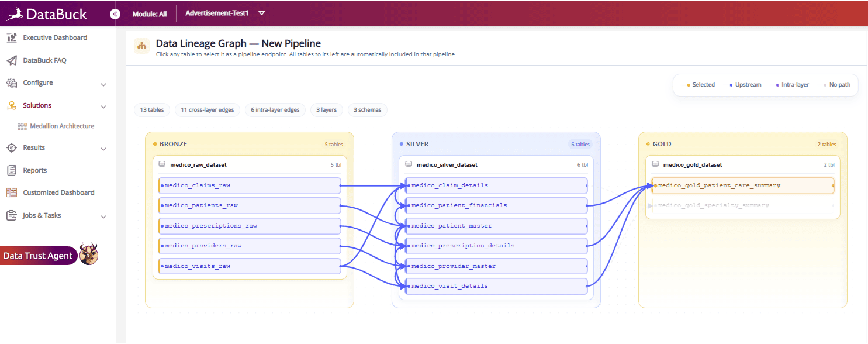Click the deer mascot avatar icon
This screenshot has width=868, height=344.
(x=89, y=254)
